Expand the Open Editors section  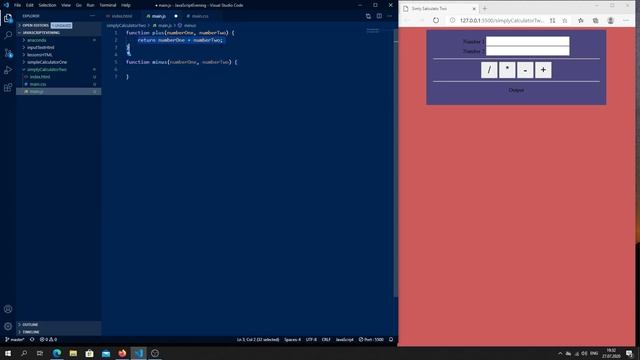point(36,25)
